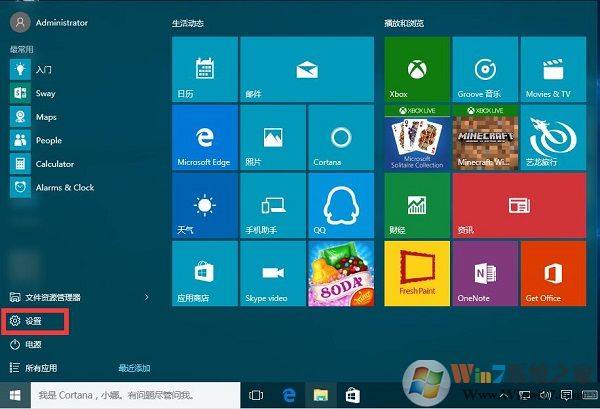600x409 pixels.
Task: Open the Store from the taskbar
Action: [352, 395]
